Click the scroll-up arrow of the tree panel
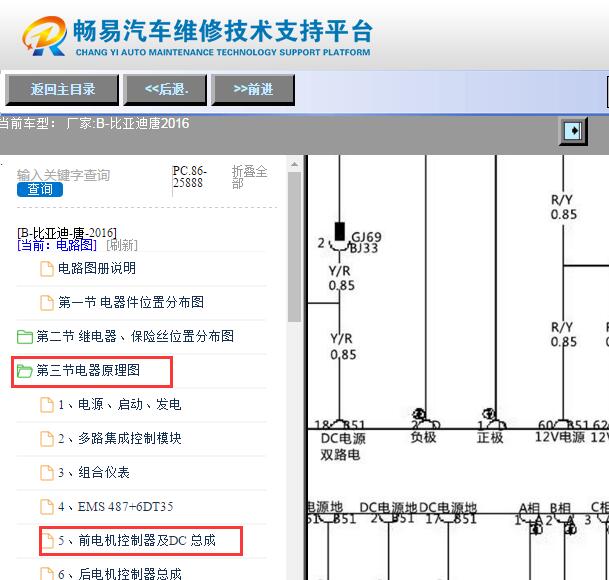Image resolution: width=609 pixels, height=580 pixels. point(294,164)
